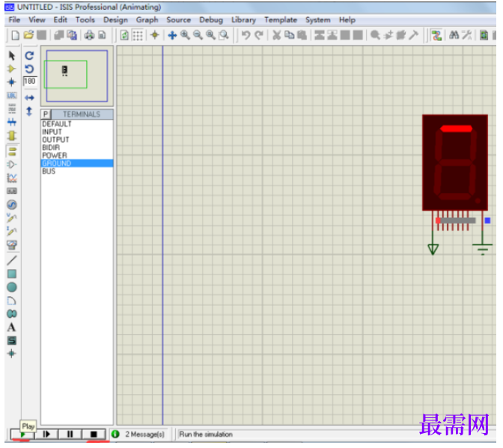The height and width of the screenshot is (448, 503).
Task: Click the P pick devices button
Action: pyautogui.click(x=46, y=114)
